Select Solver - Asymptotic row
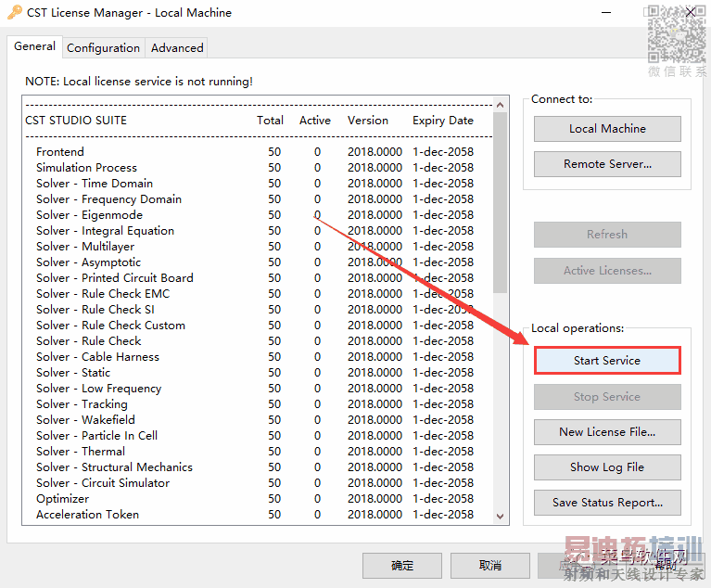The width and height of the screenshot is (711, 588). pyautogui.click(x=255, y=262)
